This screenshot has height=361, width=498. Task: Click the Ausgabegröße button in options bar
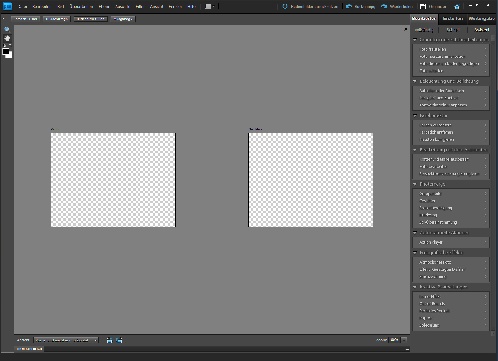[123, 19]
